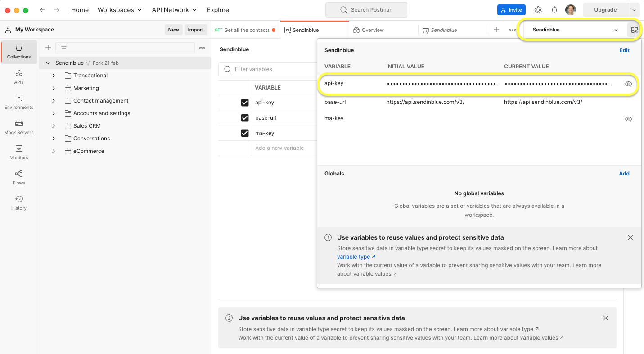Switch to the Overview tab
Image resolution: width=644 pixels, height=354 pixels.
click(x=383, y=30)
